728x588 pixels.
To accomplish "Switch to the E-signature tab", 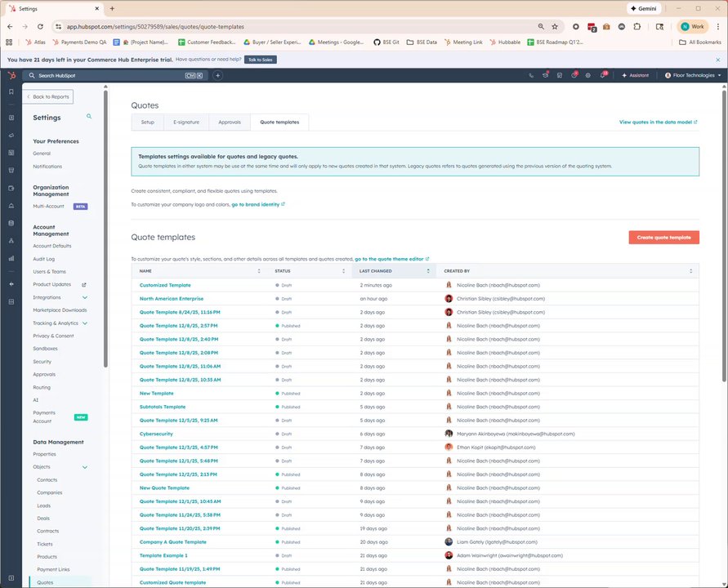I will (x=186, y=122).
